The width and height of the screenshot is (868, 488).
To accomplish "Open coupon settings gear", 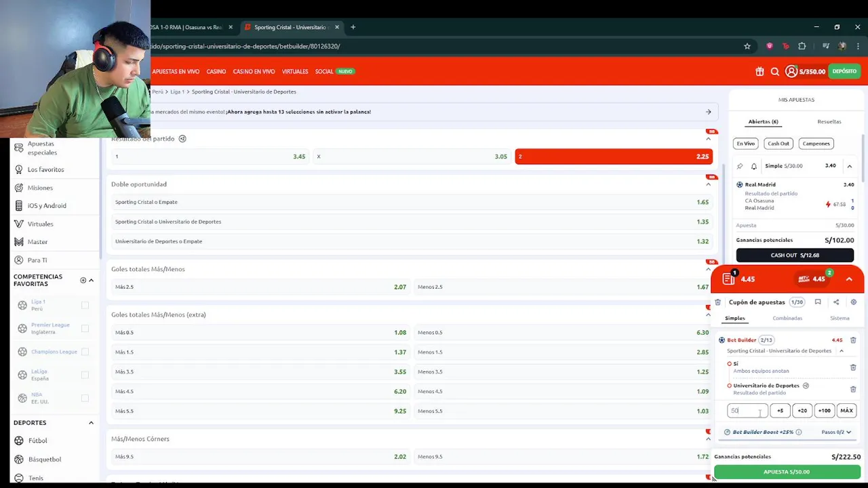I will coord(854,302).
